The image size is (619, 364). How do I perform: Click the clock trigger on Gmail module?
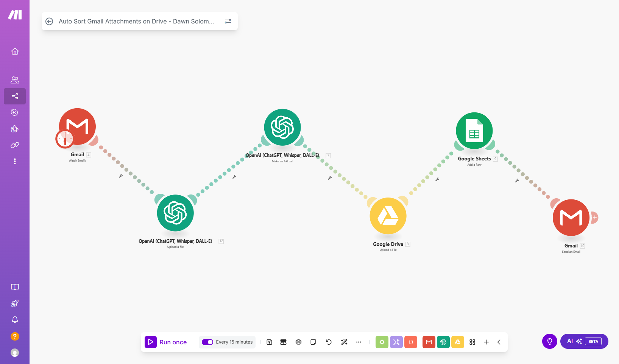(x=65, y=139)
